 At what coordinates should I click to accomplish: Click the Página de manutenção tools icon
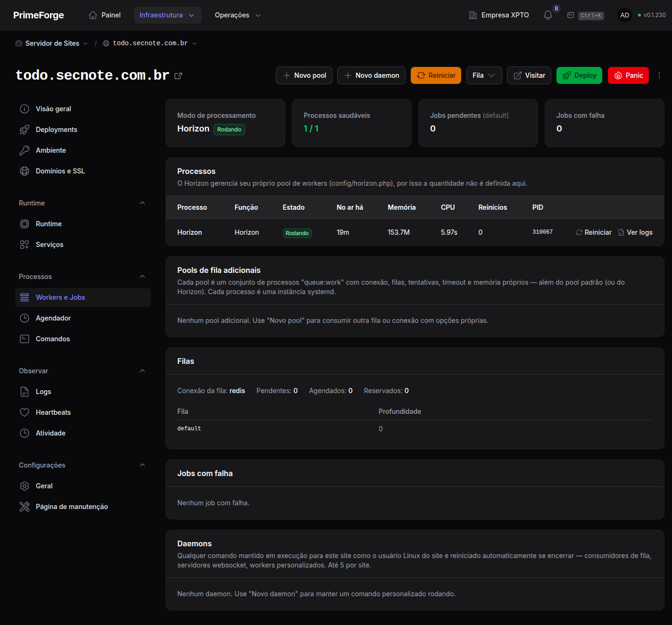(x=25, y=507)
